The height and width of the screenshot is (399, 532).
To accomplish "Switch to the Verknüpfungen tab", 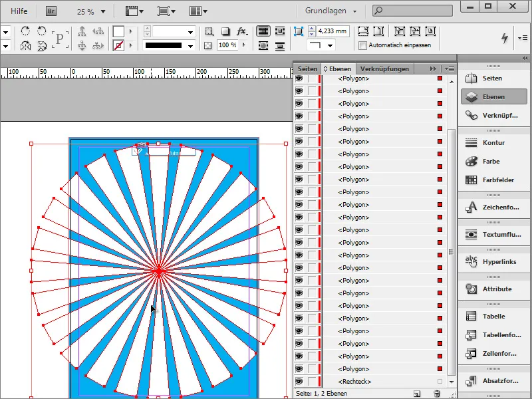I will (386, 68).
